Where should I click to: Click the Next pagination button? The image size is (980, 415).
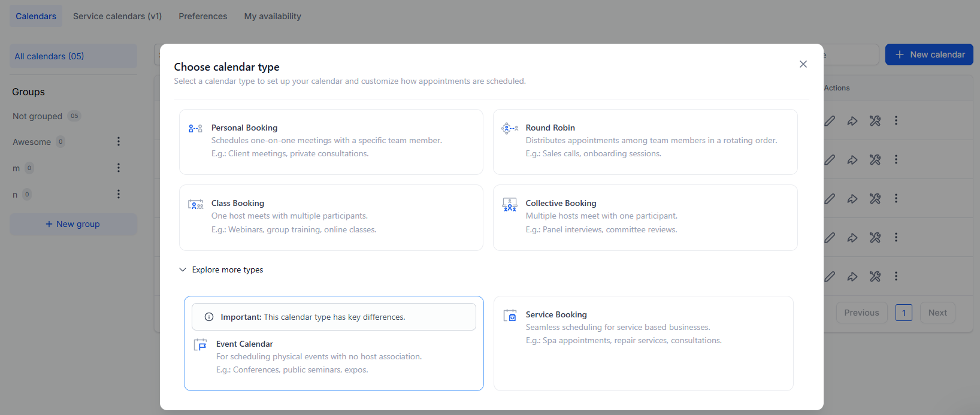[937, 313]
